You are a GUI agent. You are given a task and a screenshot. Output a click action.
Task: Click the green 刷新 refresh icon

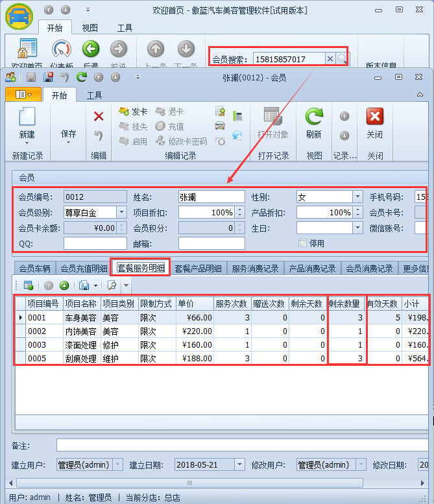(314, 117)
